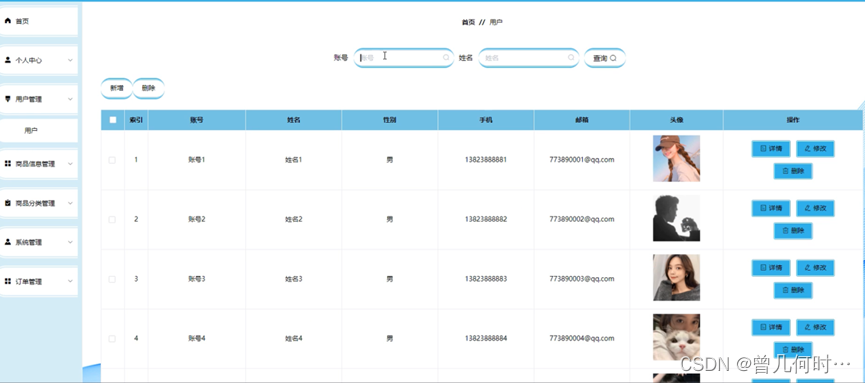The width and height of the screenshot is (865, 383).
Task: Click the email cell 773890003@qq.com
Action: tap(581, 279)
